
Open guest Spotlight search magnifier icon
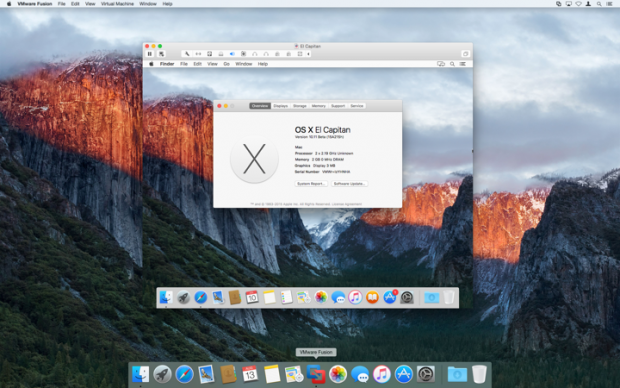pyautogui.click(x=452, y=64)
